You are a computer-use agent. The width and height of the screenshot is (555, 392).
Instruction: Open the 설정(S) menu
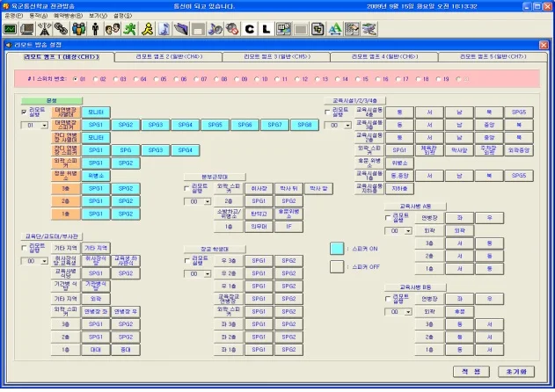click(122, 16)
